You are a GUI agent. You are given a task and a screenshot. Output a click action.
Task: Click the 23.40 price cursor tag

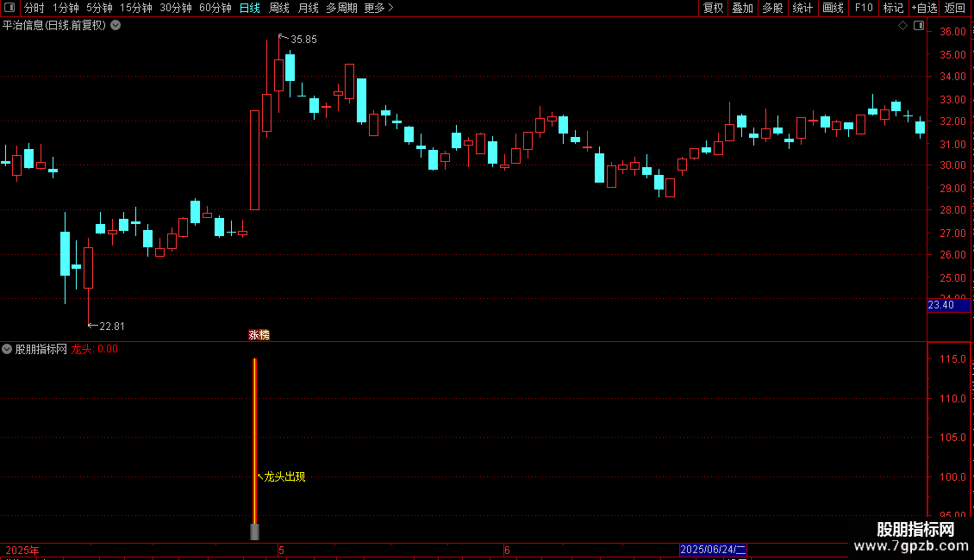click(948, 305)
